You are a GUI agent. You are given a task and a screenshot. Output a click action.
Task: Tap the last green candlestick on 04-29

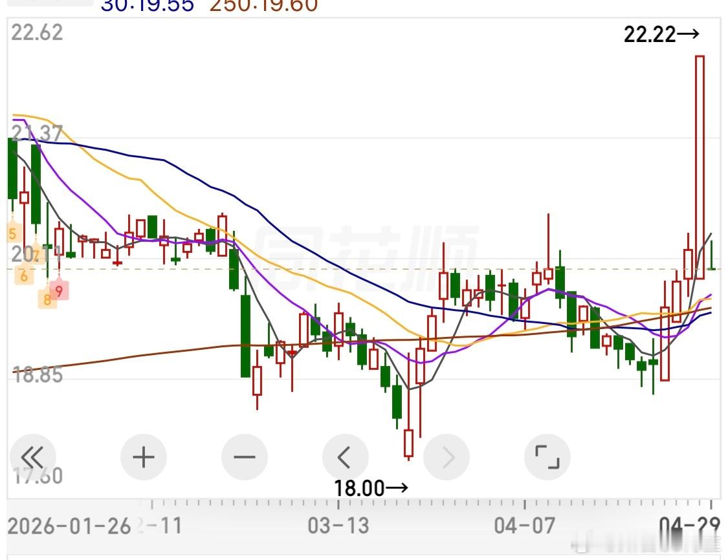pyautogui.click(x=711, y=255)
